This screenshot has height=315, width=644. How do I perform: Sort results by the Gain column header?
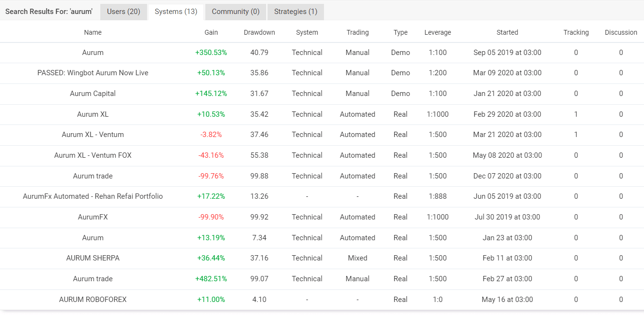coord(211,32)
